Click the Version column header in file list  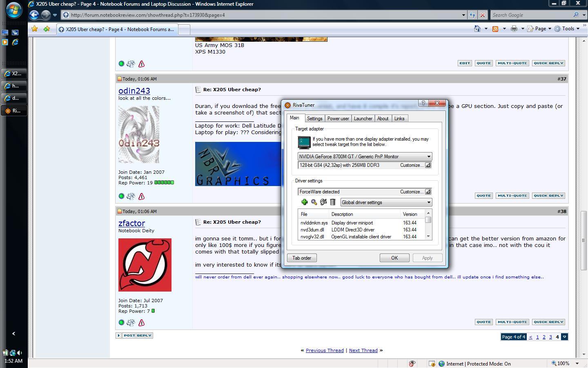(x=412, y=214)
